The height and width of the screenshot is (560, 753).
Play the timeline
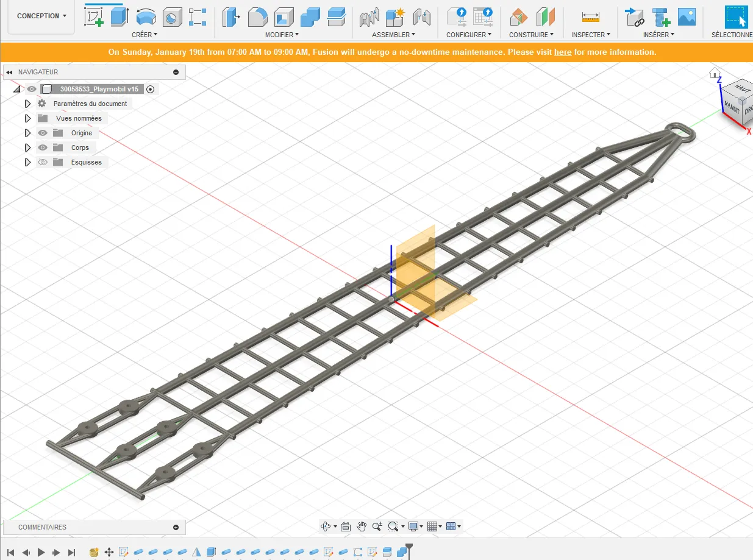pos(41,553)
